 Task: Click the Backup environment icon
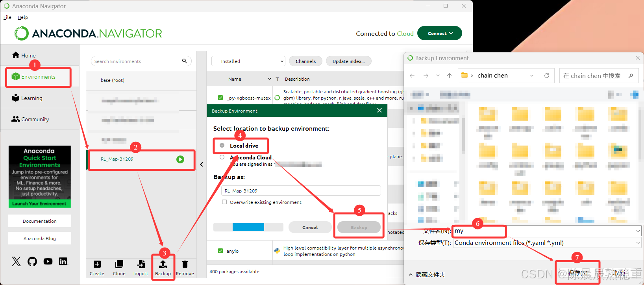tap(163, 264)
